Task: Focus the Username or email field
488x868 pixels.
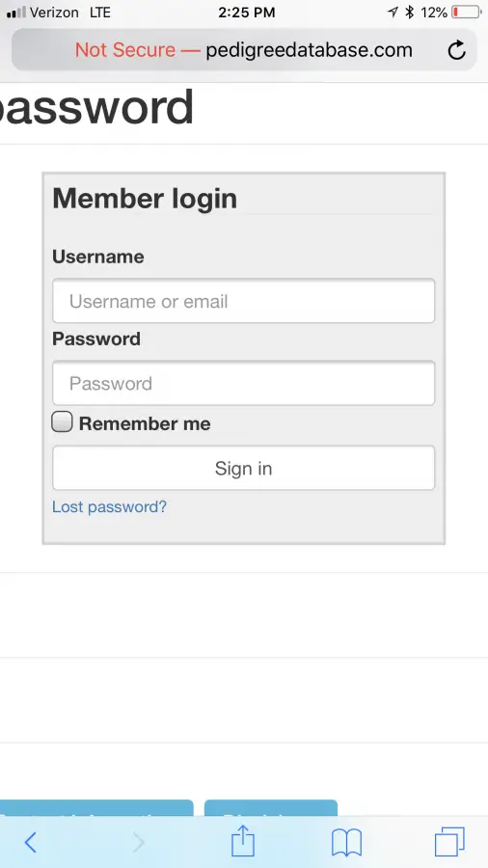Action: tap(243, 301)
